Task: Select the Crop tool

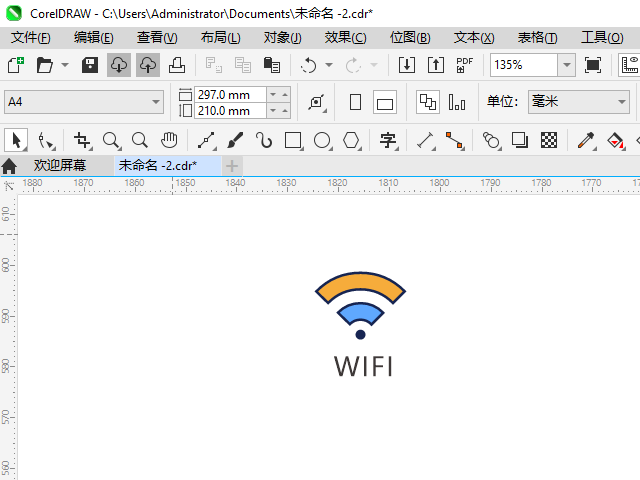Action: (83, 141)
